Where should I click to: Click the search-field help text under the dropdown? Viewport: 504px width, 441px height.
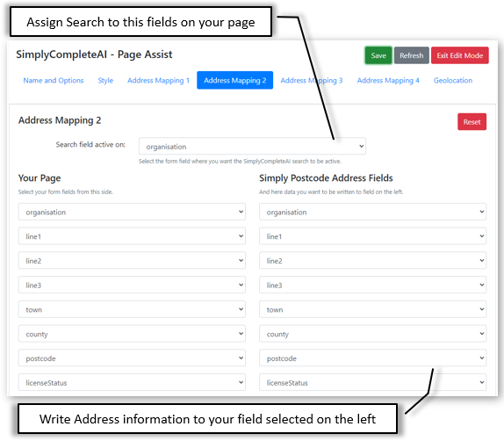(240, 161)
